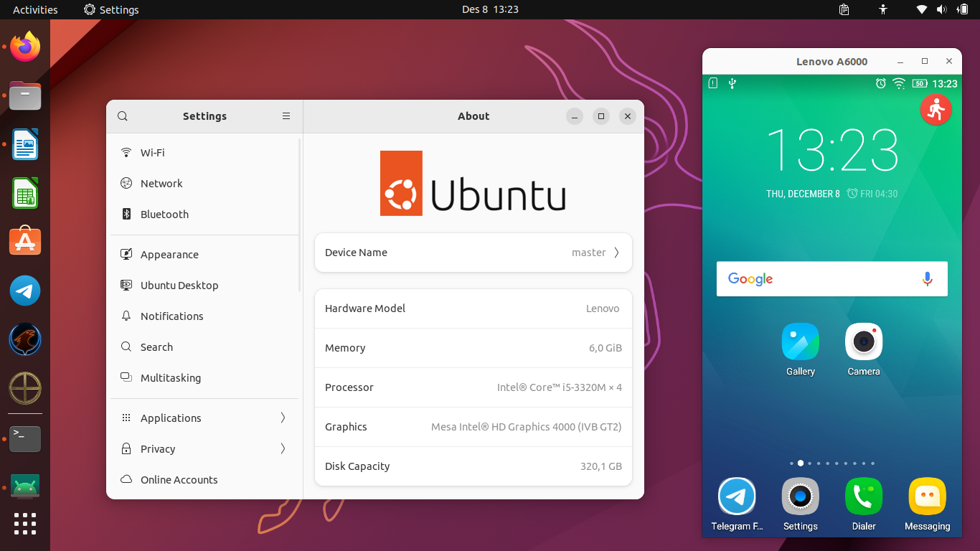This screenshot has width=980, height=551.
Task: Open the Files manager in dock
Action: coord(25,95)
